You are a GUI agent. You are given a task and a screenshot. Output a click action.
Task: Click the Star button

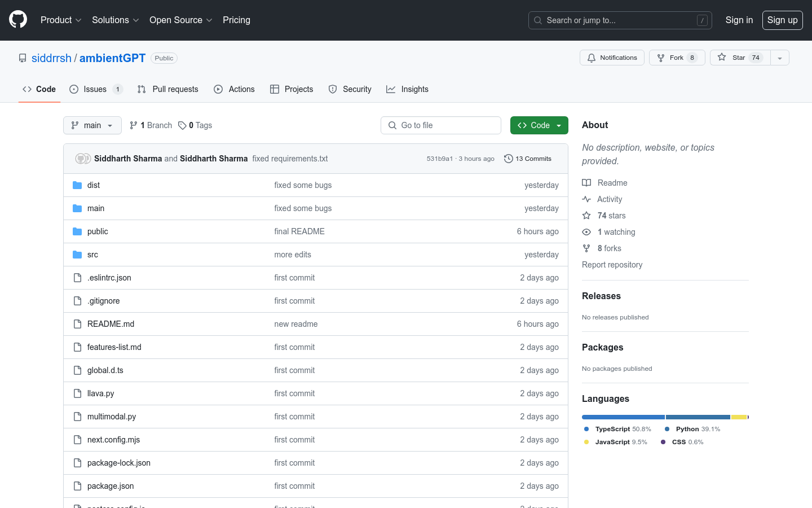(740, 58)
